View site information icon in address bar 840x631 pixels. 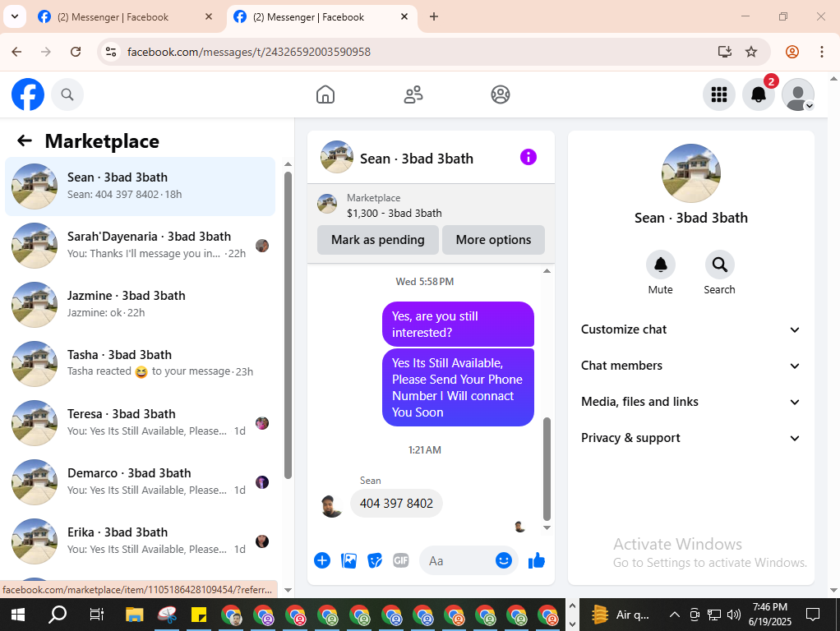pyautogui.click(x=111, y=52)
